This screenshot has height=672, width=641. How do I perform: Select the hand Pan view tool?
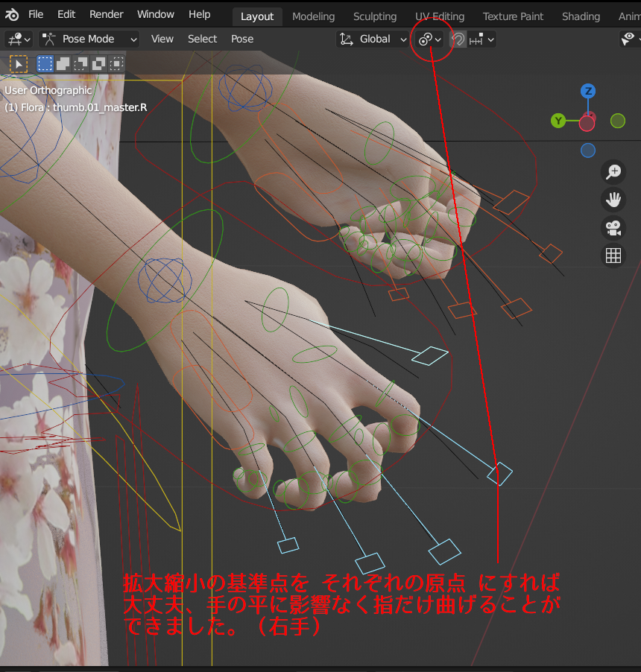point(613,200)
